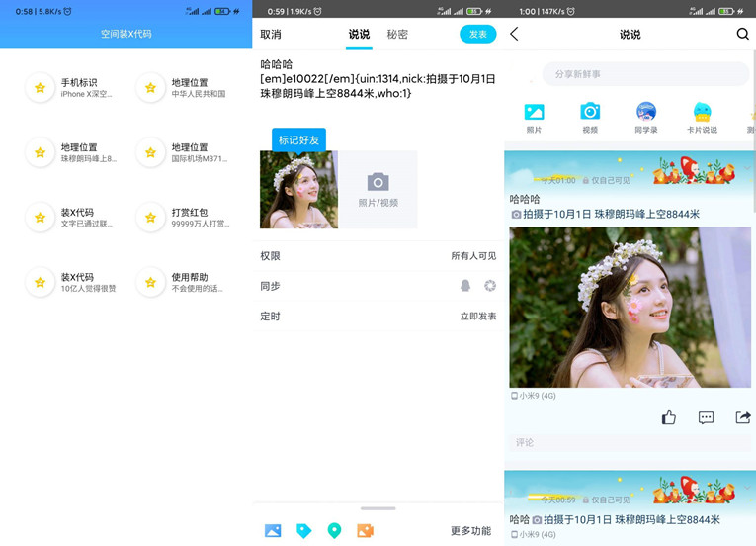This screenshot has height=546, width=756.
Task: Open 手机标识 iPhone X item
Action: pos(69,88)
